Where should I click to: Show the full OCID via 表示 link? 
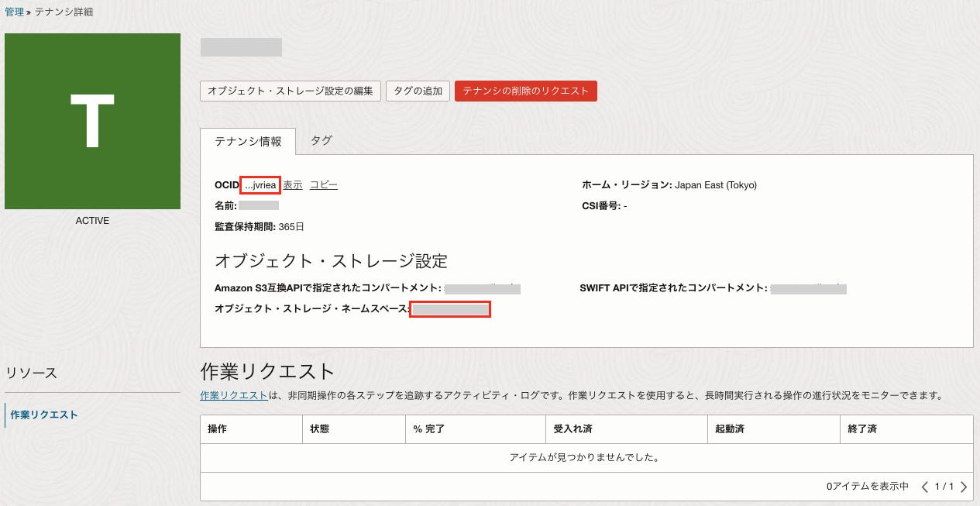(293, 185)
